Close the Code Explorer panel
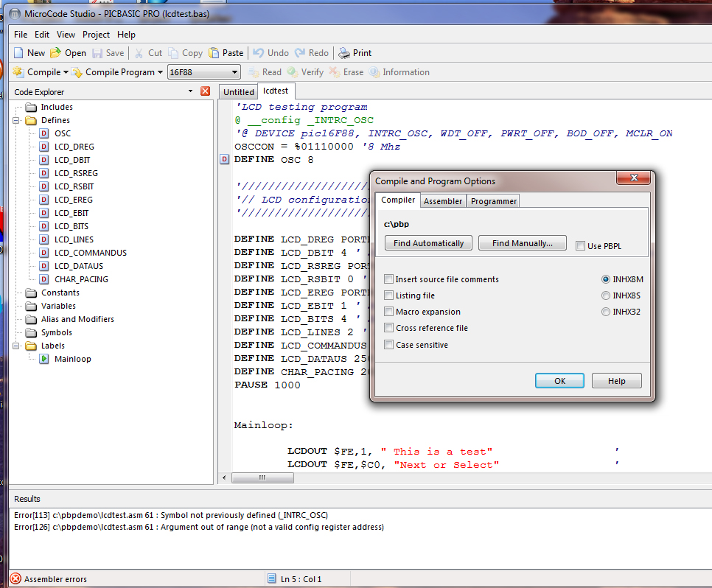Image resolution: width=712 pixels, height=588 pixels. [x=205, y=91]
